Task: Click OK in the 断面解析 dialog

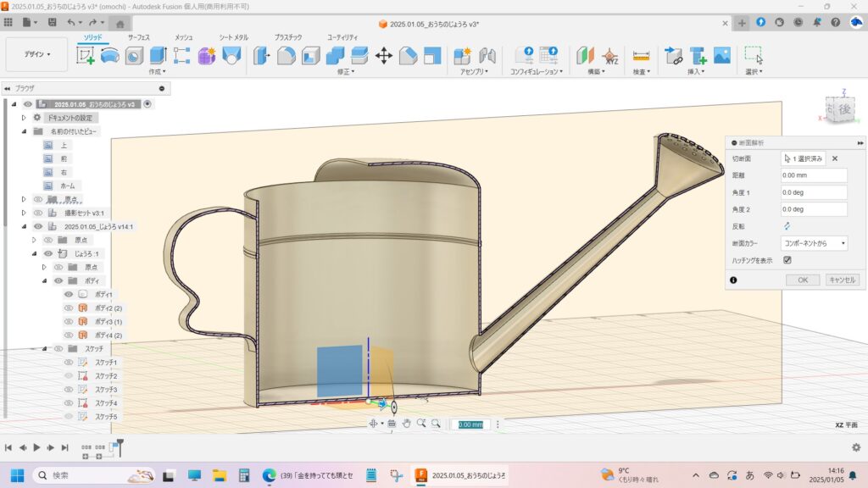Action: coord(802,280)
